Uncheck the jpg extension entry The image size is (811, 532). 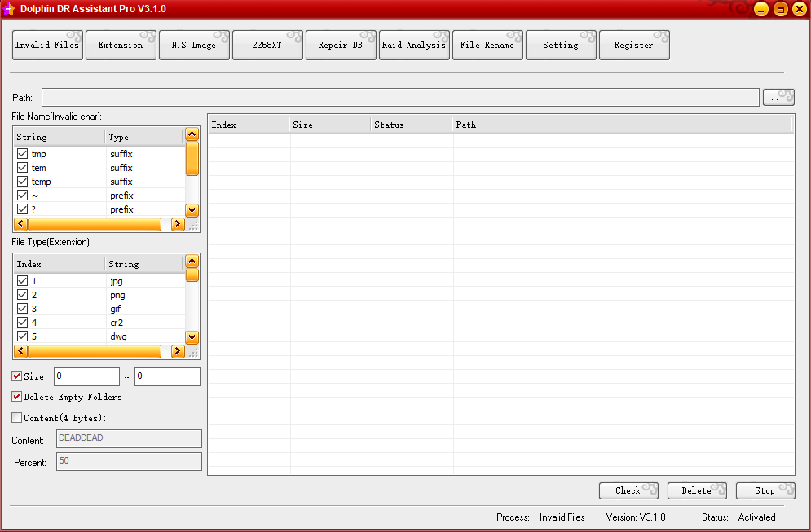tap(22, 281)
